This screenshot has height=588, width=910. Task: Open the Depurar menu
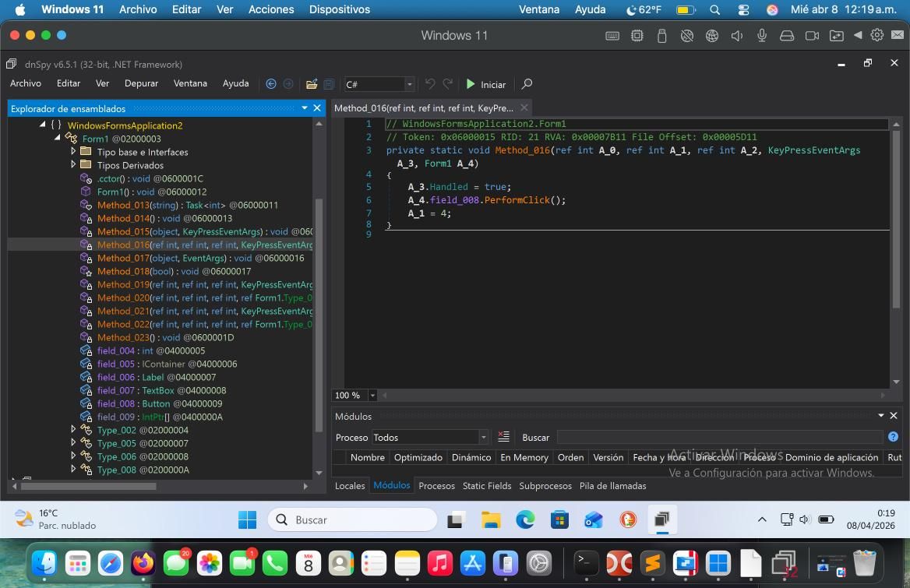click(x=141, y=83)
